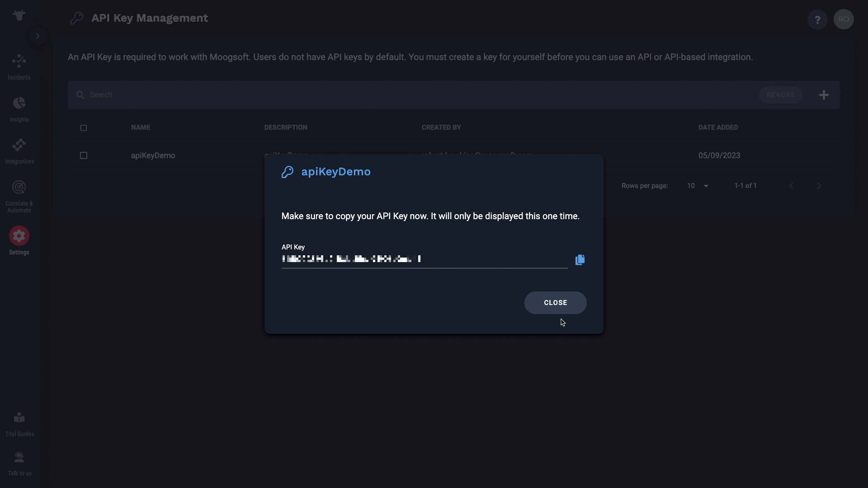Click the API Key text field
868x488 pixels.
[x=424, y=259]
